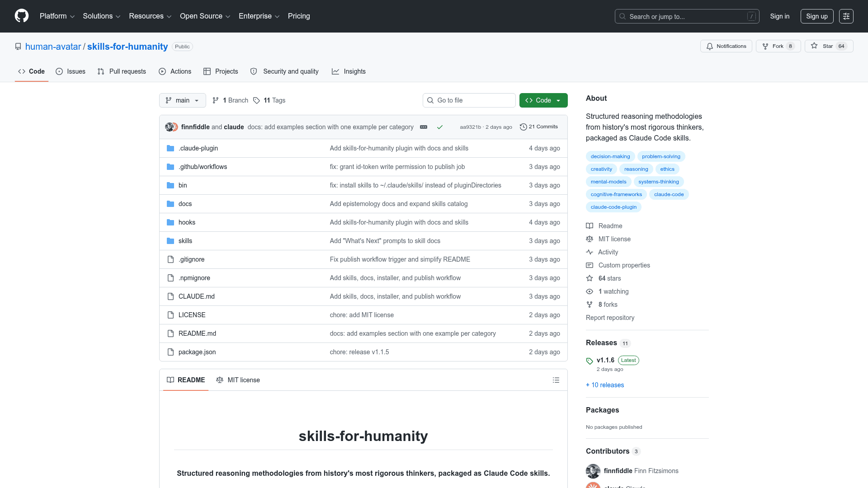
Task: Fork the repository
Action: 778,46
